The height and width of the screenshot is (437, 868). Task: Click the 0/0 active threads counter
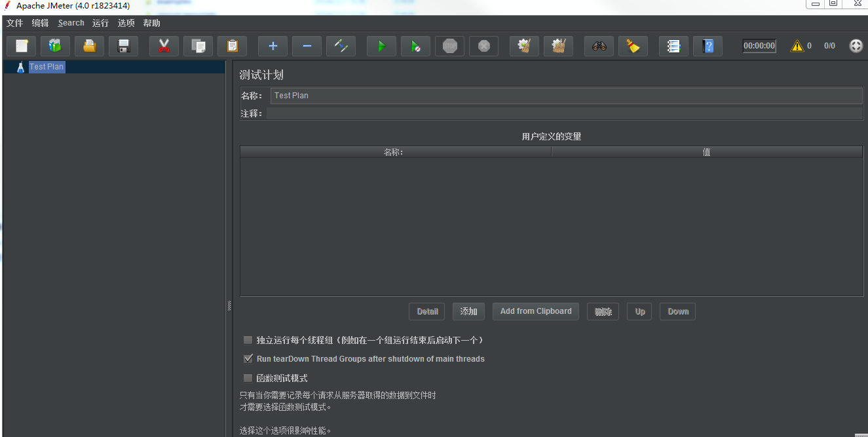click(x=829, y=46)
